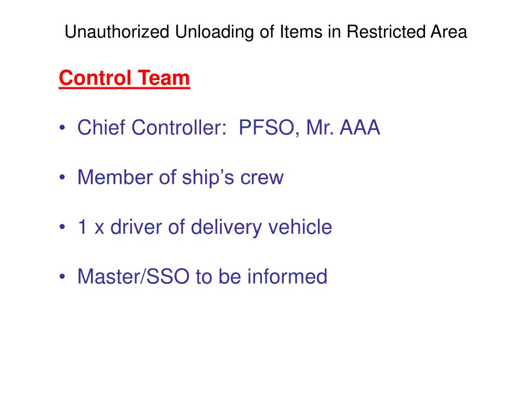Click the bullet dot before "Chief Controller"
This screenshot has height=399, width=532.
point(63,129)
